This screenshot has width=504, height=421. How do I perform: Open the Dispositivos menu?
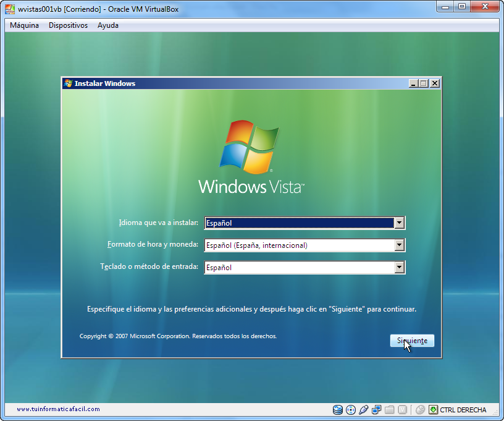[68, 25]
